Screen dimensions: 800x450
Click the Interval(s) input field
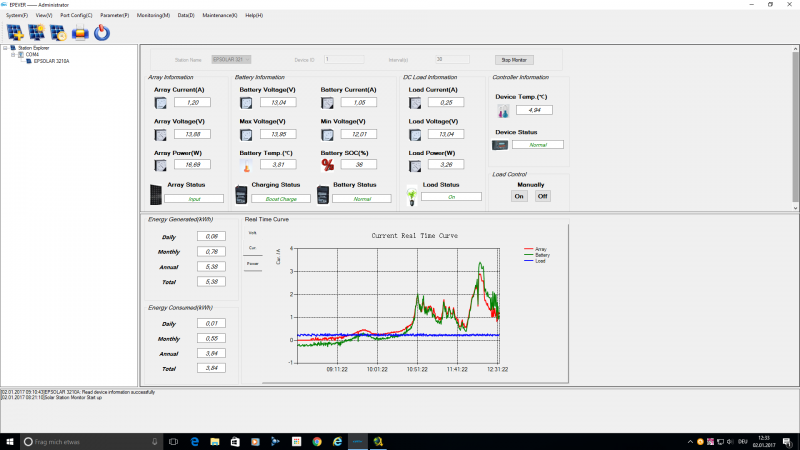[x=452, y=60]
